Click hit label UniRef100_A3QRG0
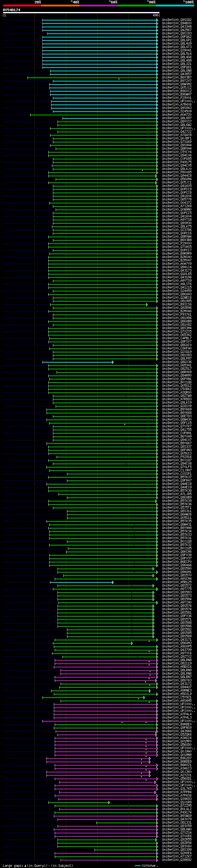The height and width of the screenshot is (868, 197). tap(177, 393)
